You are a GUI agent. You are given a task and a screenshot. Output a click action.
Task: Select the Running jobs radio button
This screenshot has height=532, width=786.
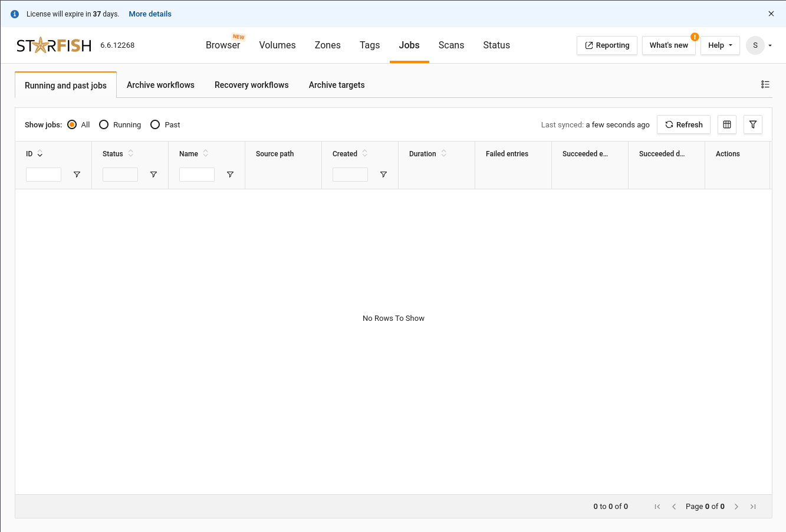(x=104, y=124)
